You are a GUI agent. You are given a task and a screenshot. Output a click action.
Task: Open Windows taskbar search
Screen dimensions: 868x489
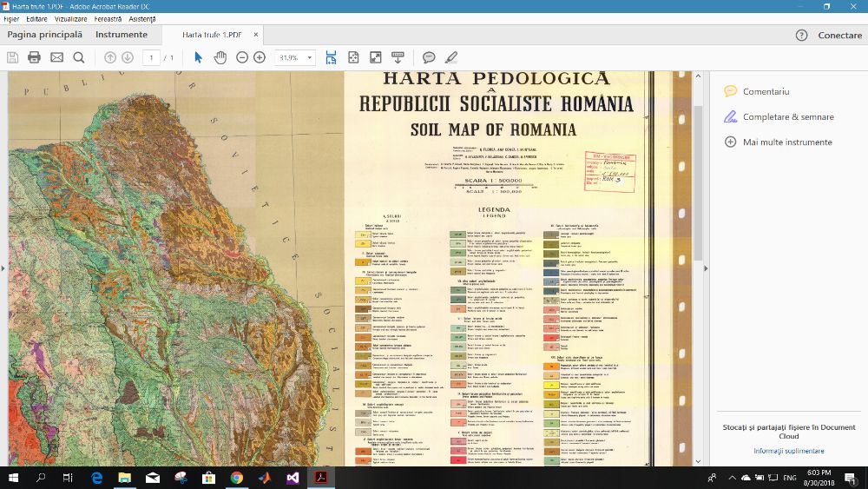(x=41, y=478)
